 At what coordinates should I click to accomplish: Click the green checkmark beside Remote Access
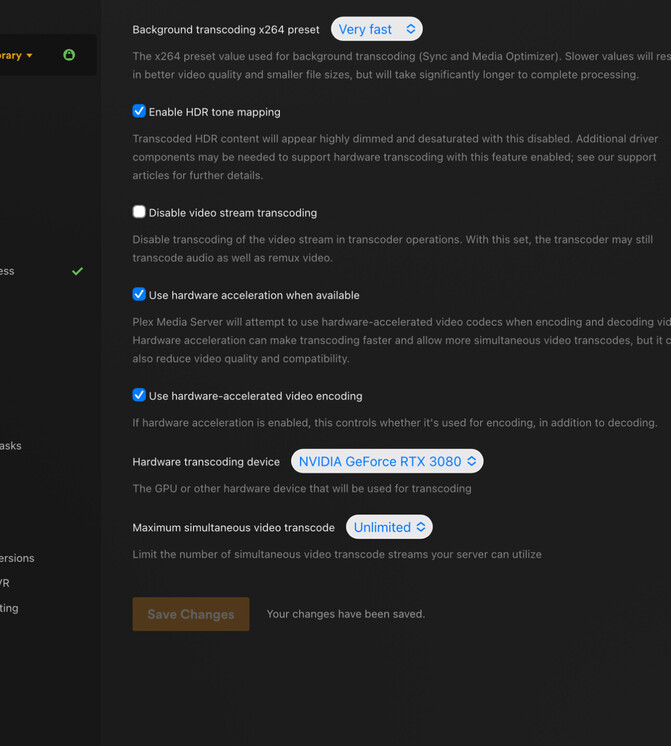click(77, 271)
